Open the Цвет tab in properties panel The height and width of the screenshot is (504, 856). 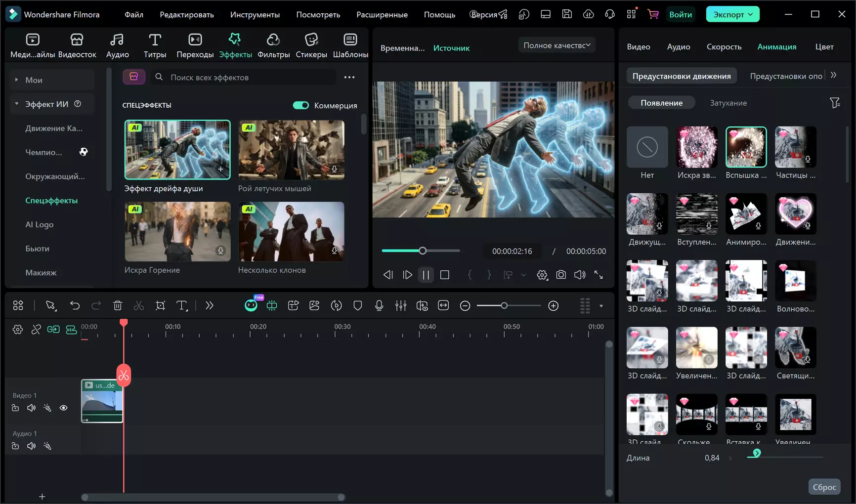click(824, 47)
